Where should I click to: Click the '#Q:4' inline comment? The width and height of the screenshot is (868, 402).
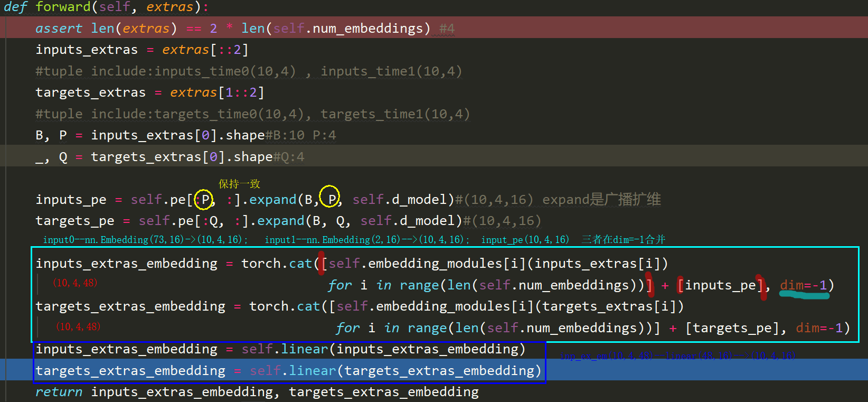click(x=288, y=157)
